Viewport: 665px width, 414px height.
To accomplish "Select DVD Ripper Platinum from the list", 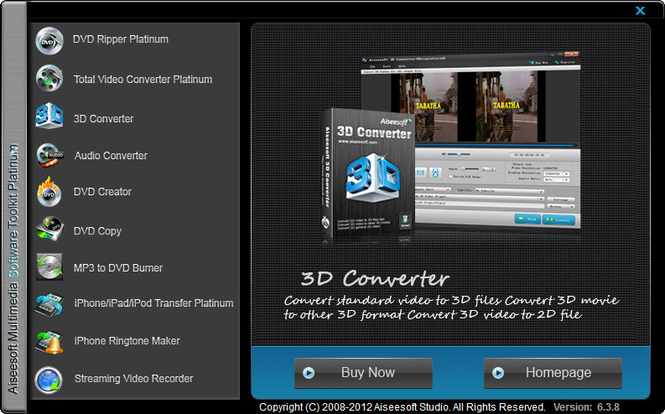I will (120, 39).
